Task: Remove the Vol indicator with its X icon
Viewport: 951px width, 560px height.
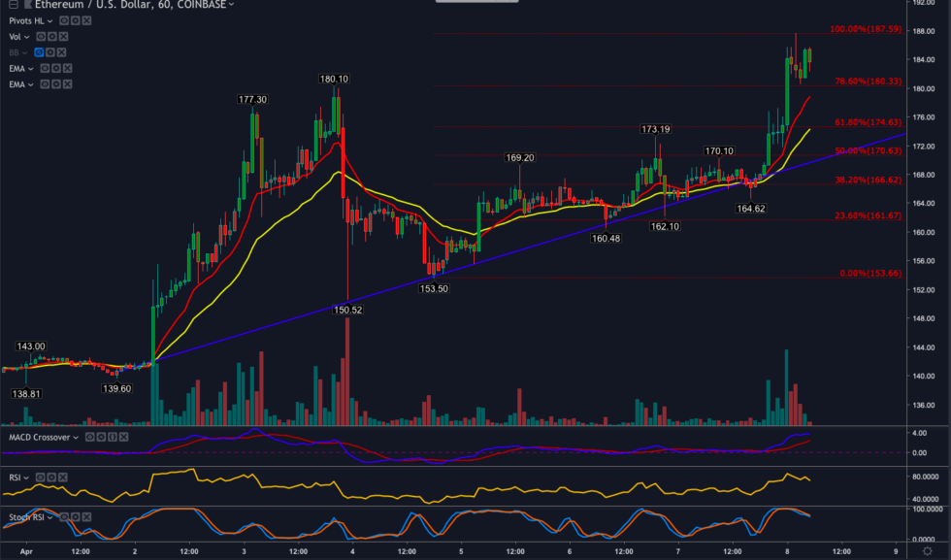Action: [63, 37]
